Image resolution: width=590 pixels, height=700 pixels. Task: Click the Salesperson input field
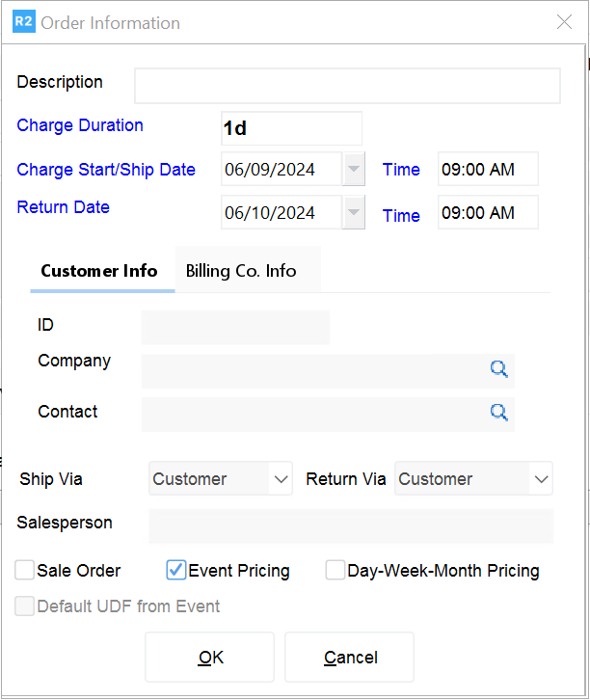coord(350,526)
